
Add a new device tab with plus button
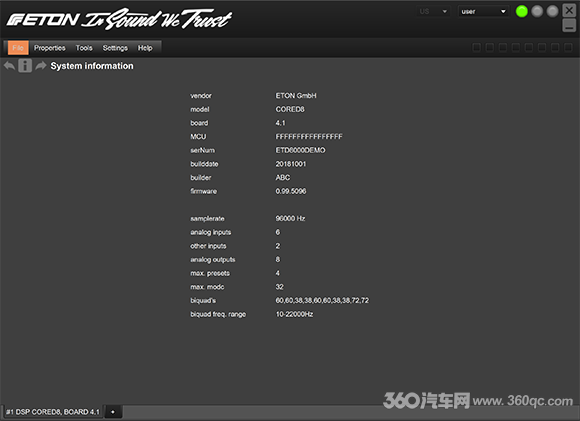[x=113, y=412]
